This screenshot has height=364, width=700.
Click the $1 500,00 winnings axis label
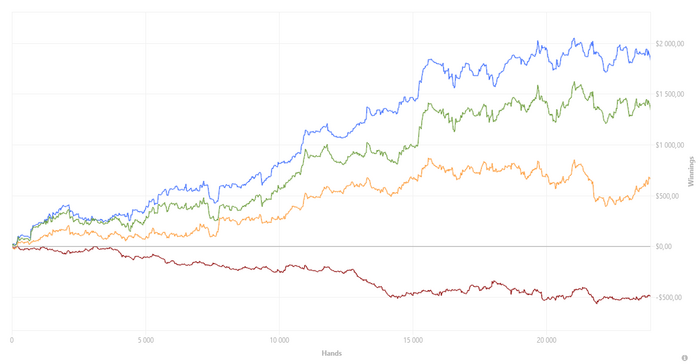click(669, 94)
